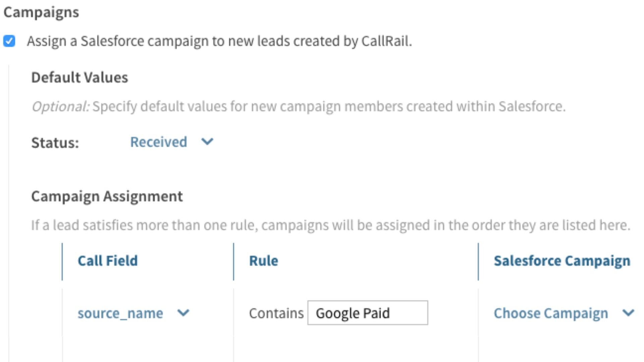The height and width of the screenshot is (362, 644).
Task: Open the Choose Campaign dropdown
Action: click(550, 313)
